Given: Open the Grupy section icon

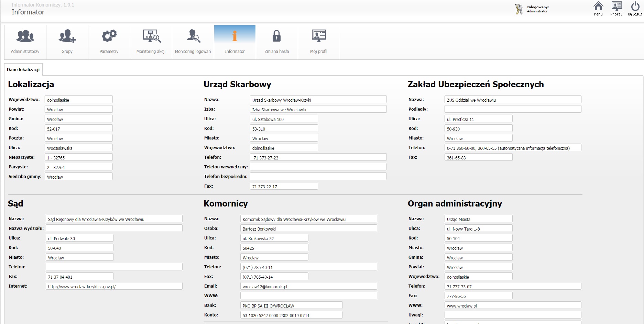Looking at the screenshot, I should tap(67, 36).
